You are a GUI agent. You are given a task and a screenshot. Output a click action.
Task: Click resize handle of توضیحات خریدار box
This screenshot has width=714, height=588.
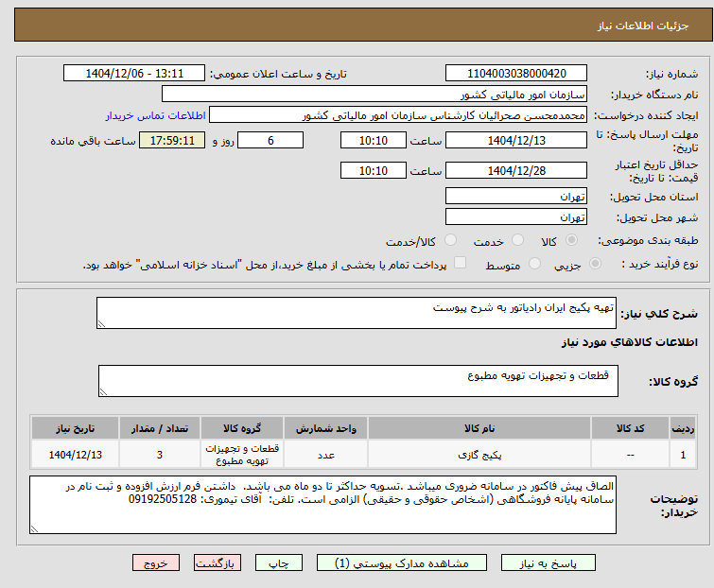pos(35,528)
